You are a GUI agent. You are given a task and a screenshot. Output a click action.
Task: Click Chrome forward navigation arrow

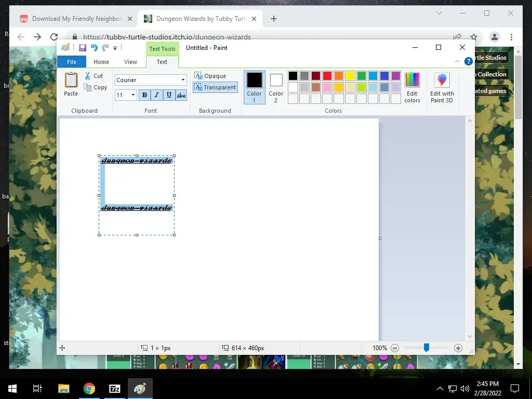[37, 37]
